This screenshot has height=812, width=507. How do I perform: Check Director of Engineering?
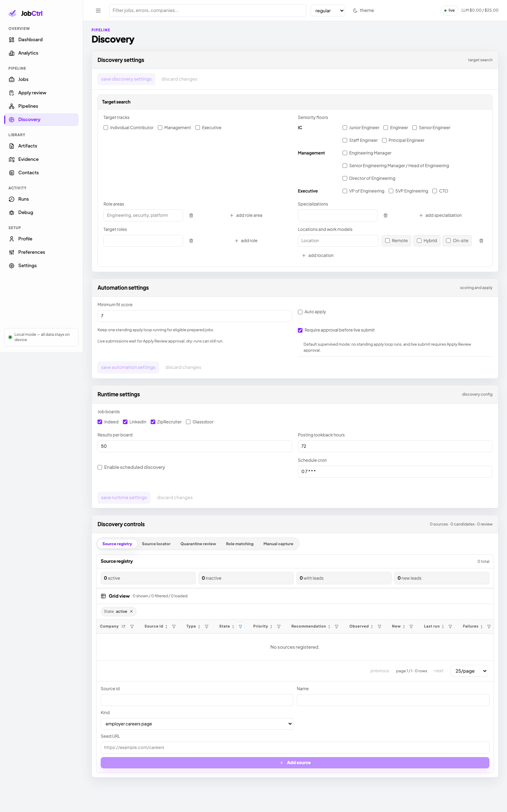coord(345,178)
